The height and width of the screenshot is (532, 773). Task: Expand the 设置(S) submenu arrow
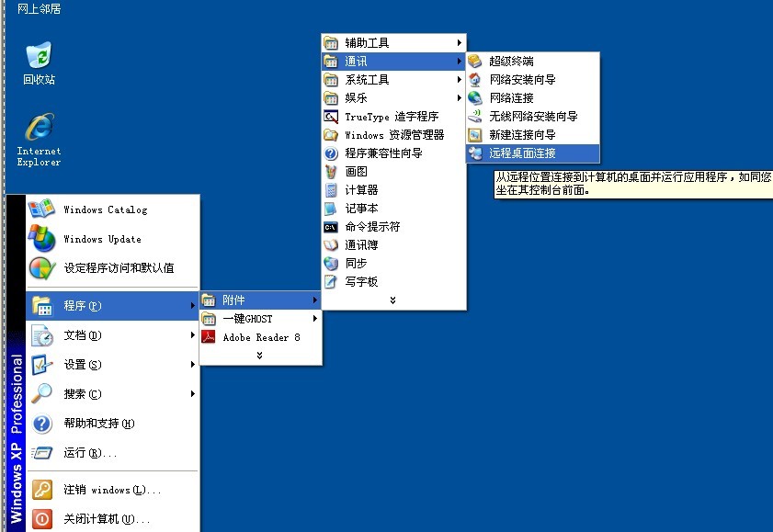pos(193,365)
